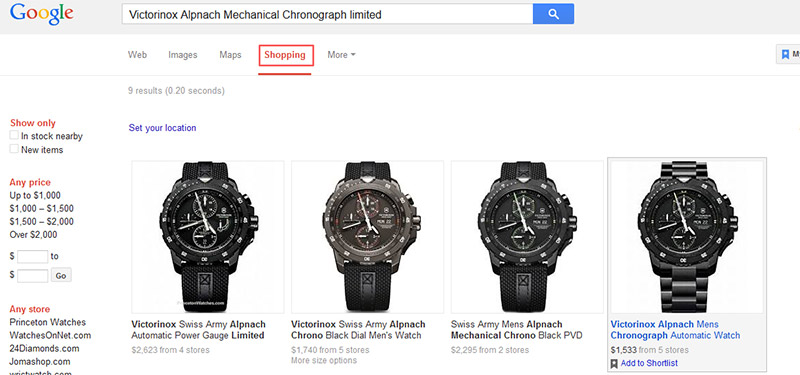The height and width of the screenshot is (375, 800).
Task: Click Add to Shortlist link
Action: (x=649, y=363)
